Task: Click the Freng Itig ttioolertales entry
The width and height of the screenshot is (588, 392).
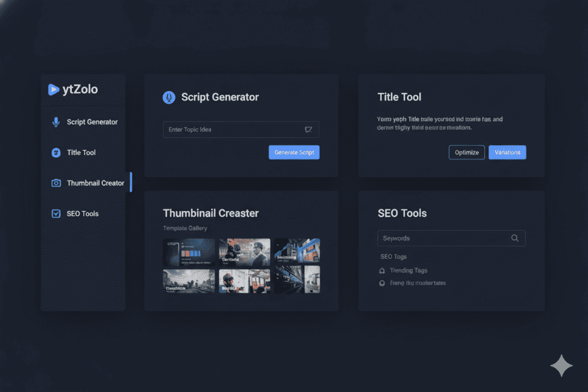Action: (418, 284)
